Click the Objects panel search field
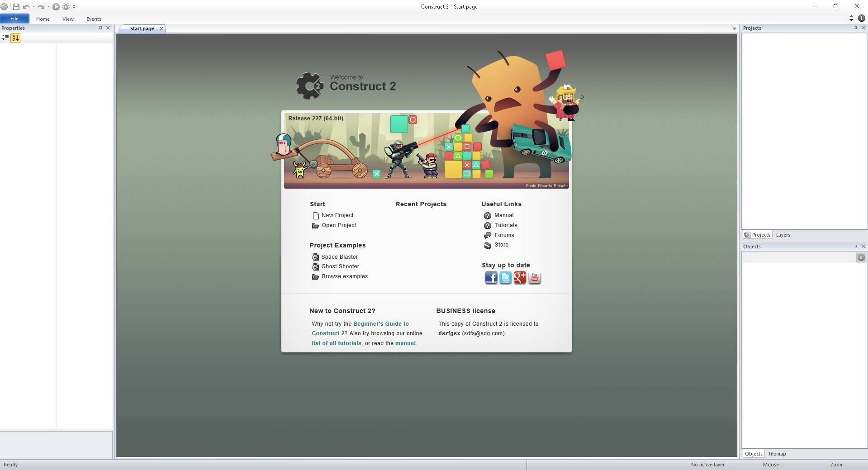Viewport: 868px width, 470px height. tap(799, 257)
